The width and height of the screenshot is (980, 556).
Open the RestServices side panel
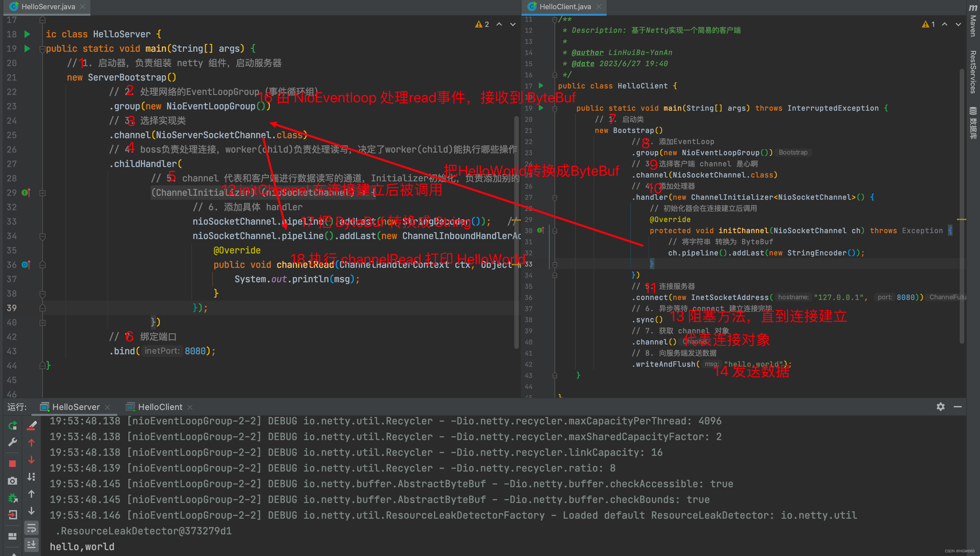pyautogui.click(x=973, y=72)
